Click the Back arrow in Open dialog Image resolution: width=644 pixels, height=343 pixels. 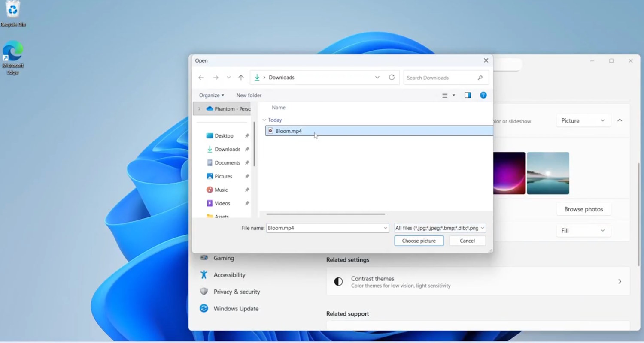pyautogui.click(x=201, y=78)
